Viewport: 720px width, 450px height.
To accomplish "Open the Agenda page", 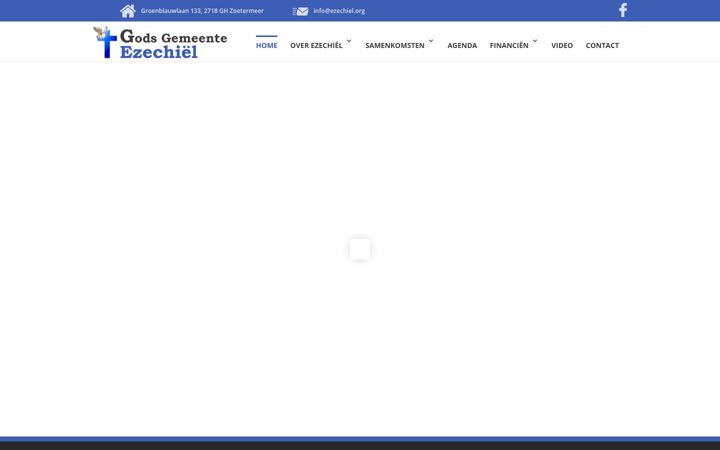I will tap(462, 45).
